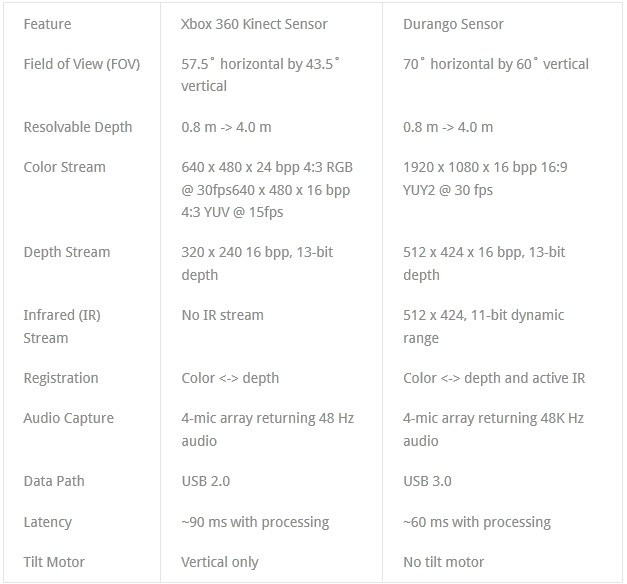The height and width of the screenshot is (584, 627).
Task: Click the "512 x 424, 11-bit dynamic range" cell
Action: (483, 326)
